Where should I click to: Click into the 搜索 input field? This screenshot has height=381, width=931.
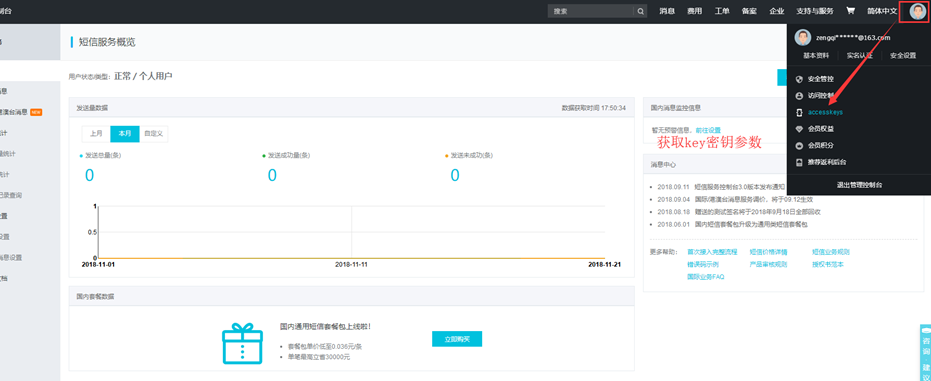pos(591,11)
